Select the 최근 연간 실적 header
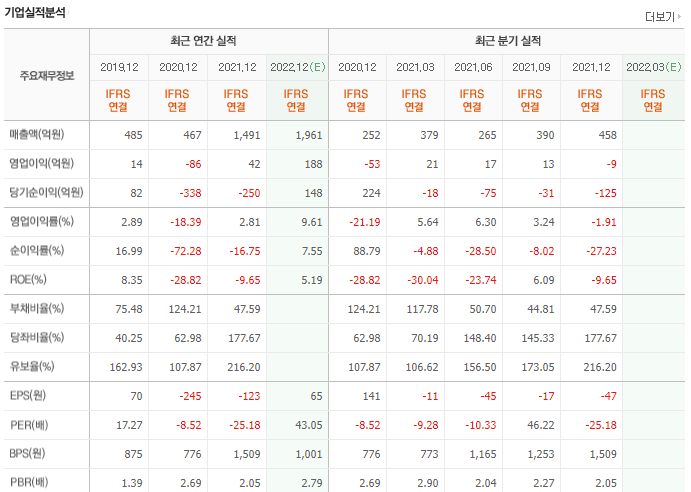691x492 pixels. 203,41
